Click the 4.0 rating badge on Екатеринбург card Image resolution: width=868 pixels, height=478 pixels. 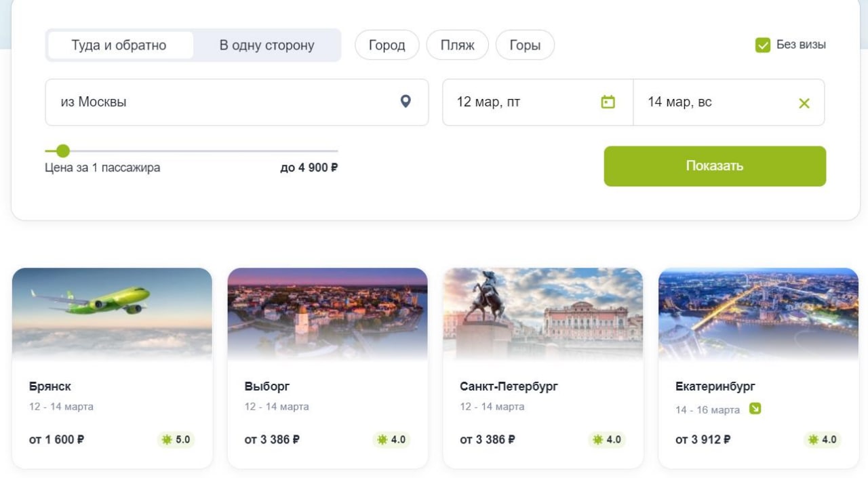coord(823,439)
